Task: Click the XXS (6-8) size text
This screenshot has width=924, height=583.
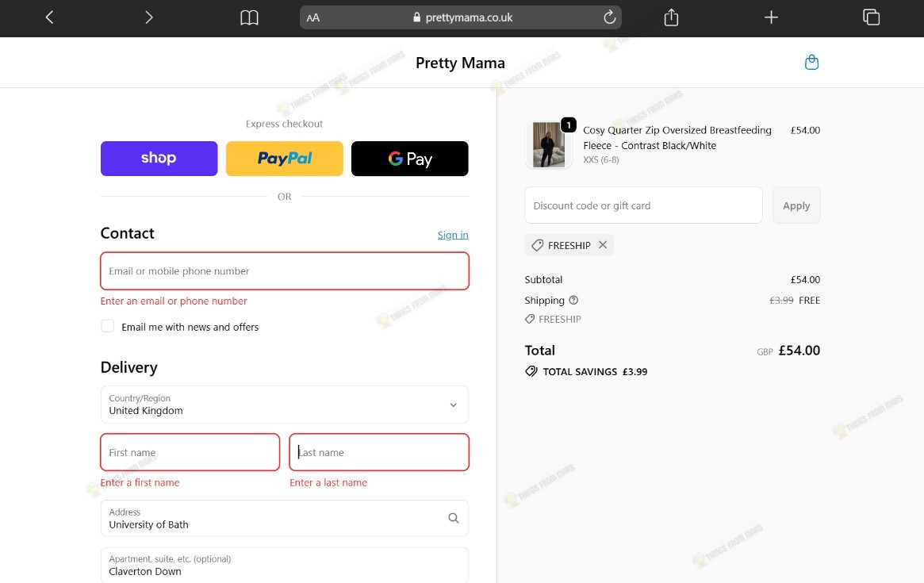Action: (600, 159)
